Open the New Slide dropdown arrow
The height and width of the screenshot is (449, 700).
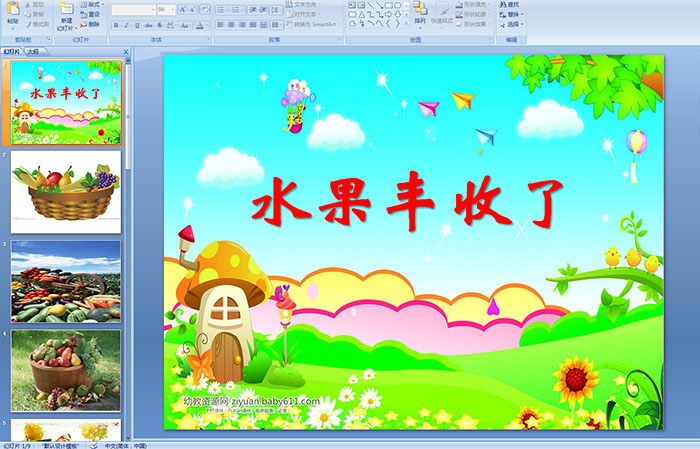pyautogui.click(x=76, y=29)
